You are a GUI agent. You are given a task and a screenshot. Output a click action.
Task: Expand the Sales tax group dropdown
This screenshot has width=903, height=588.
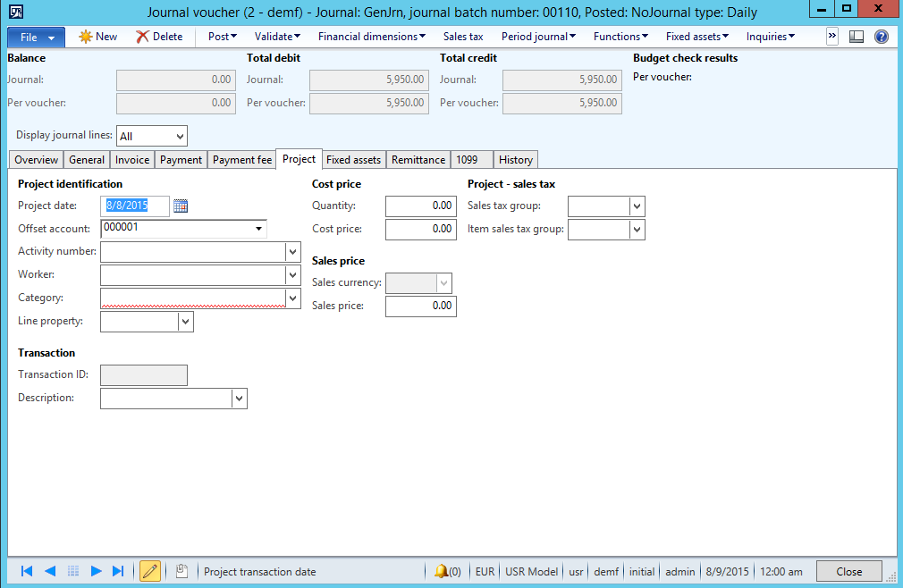click(x=637, y=206)
